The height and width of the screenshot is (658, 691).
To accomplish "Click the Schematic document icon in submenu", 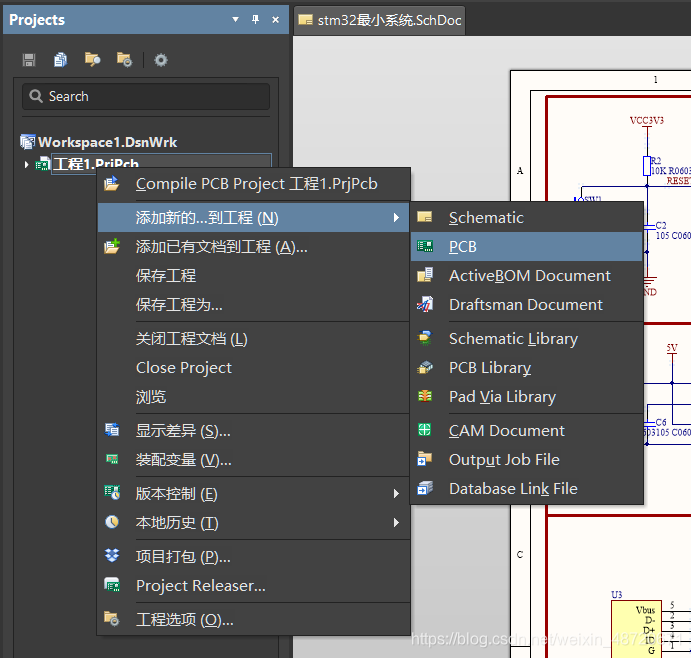I will pyautogui.click(x=425, y=217).
